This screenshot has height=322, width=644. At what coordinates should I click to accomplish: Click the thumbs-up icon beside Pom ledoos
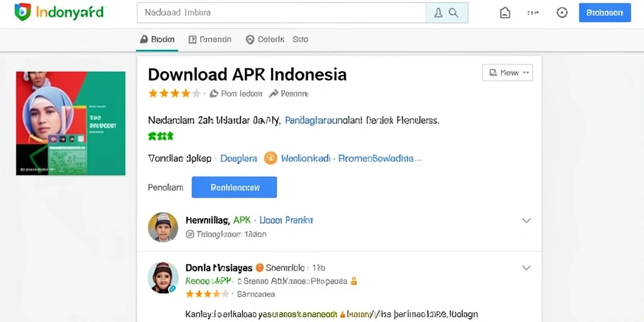point(214,94)
